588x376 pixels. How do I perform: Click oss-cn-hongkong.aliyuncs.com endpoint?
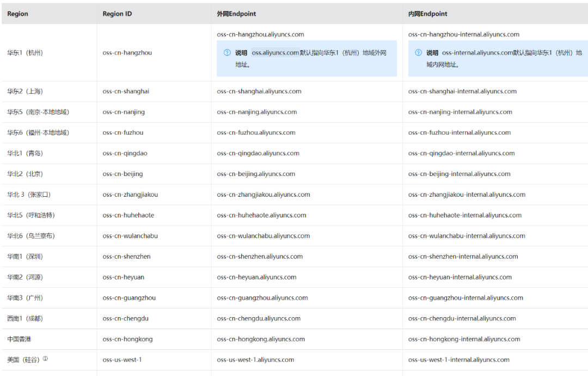coord(261,339)
